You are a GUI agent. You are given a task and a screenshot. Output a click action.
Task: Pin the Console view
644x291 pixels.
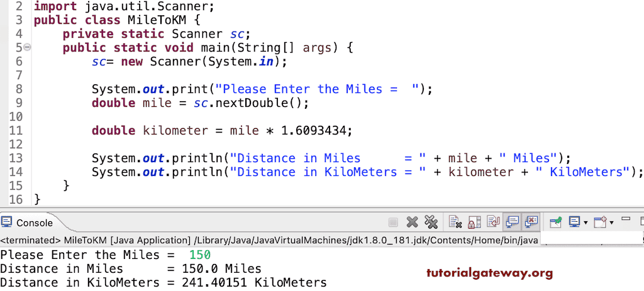click(555, 222)
